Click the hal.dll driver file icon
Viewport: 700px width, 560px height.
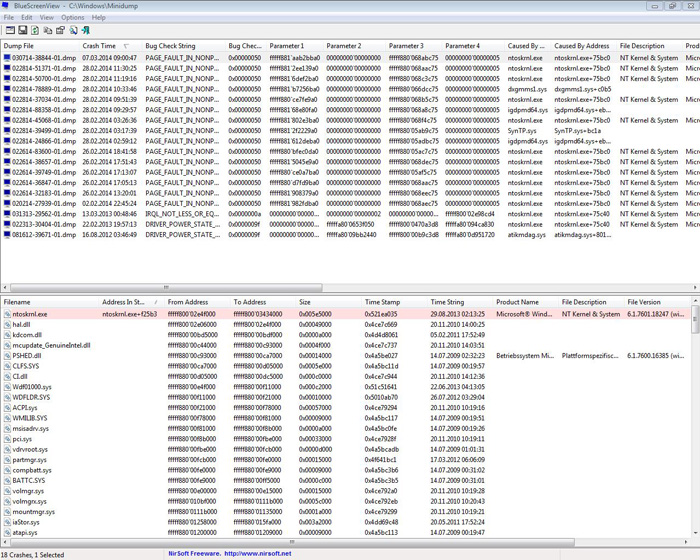pos(7,324)
